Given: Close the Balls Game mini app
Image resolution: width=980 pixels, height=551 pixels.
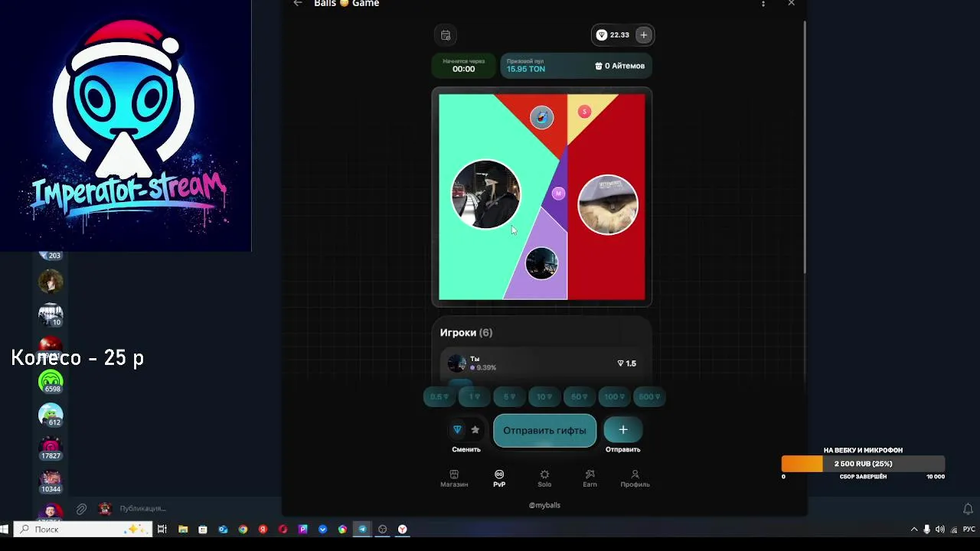Looking at the screenshot, I should 791,4.
